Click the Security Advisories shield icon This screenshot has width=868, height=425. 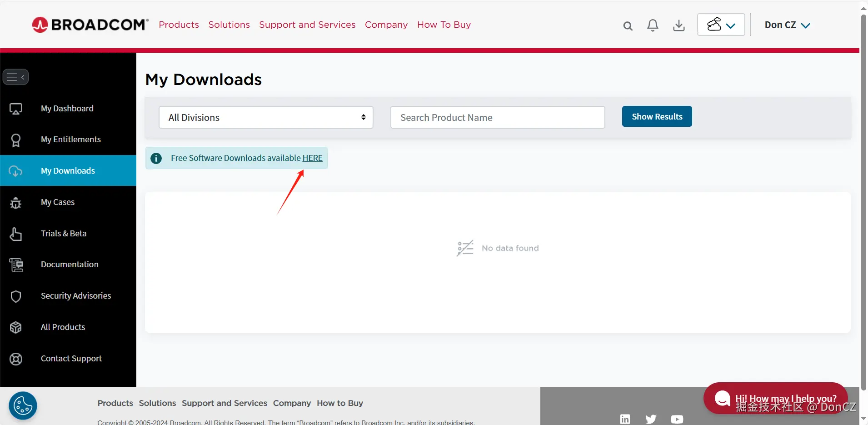[x=16, y=296]
